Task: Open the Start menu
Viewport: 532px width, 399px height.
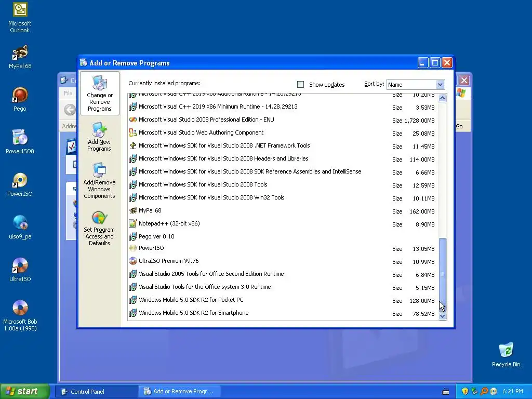Action: tap(25, 392)
